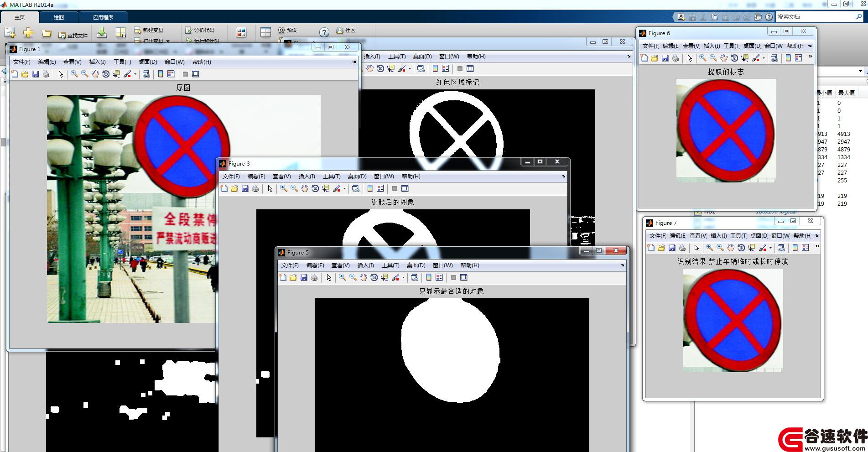
Task: Open 工具(T) menu in Figure 1
Action: click(x=122, y=62)
